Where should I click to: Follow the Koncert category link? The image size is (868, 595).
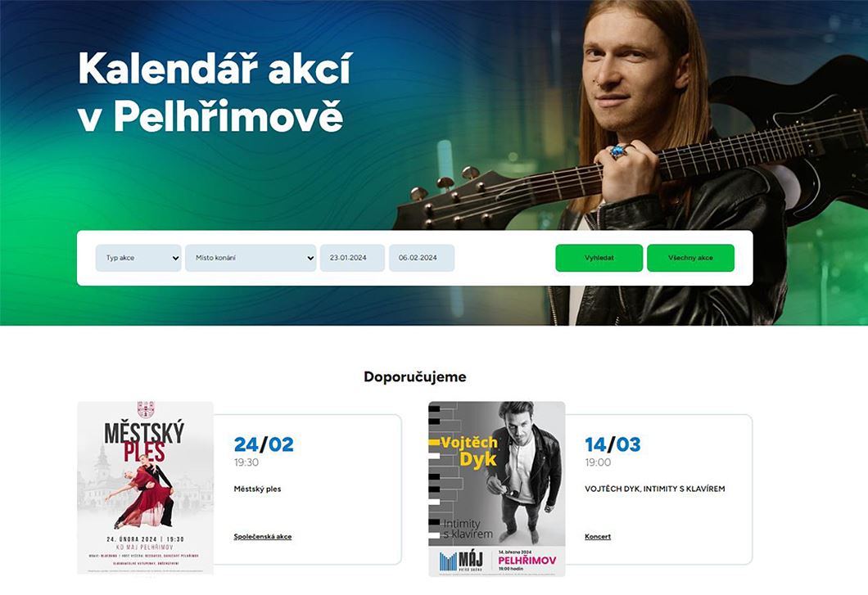point(598,536)
